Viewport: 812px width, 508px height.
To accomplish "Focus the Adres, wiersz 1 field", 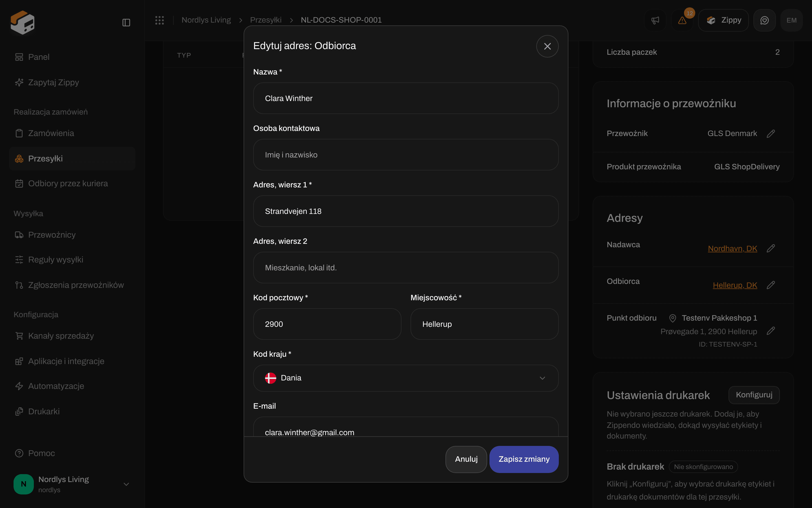I will [x=406, y=211].
